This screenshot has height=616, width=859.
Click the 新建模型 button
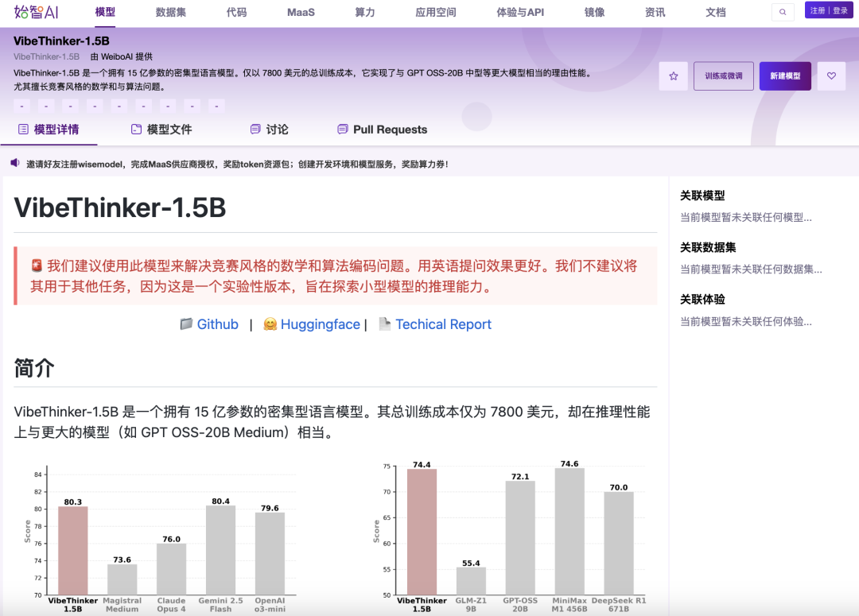(x=785, y=76)
